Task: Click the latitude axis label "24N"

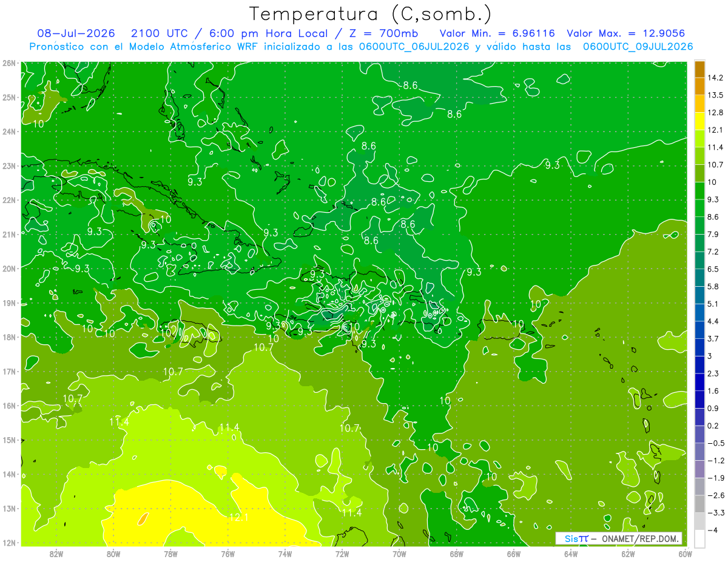Action: (x=8, y=132)
